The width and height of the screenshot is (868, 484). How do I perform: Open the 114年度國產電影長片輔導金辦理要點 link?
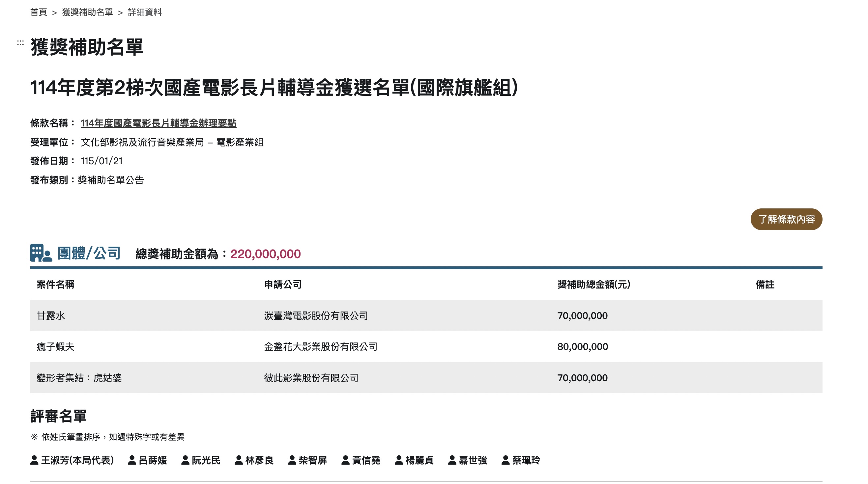click(159, 123)
